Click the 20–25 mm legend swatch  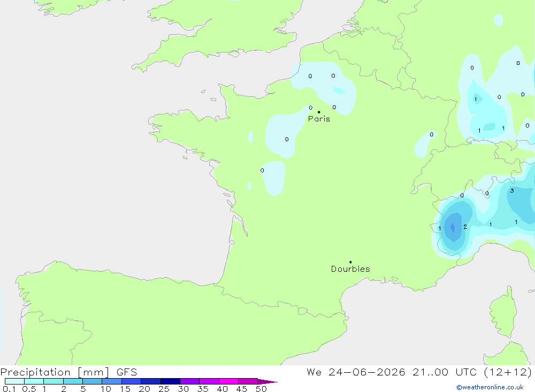click(x=150, y=381)
